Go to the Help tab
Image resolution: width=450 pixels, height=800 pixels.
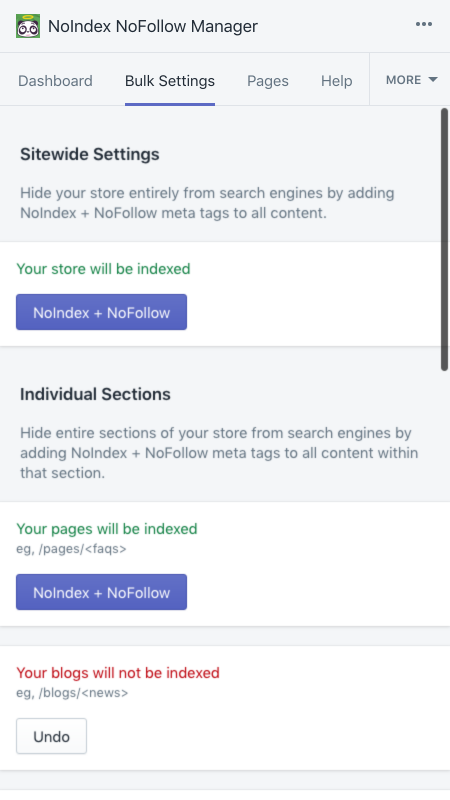point(337,81)
